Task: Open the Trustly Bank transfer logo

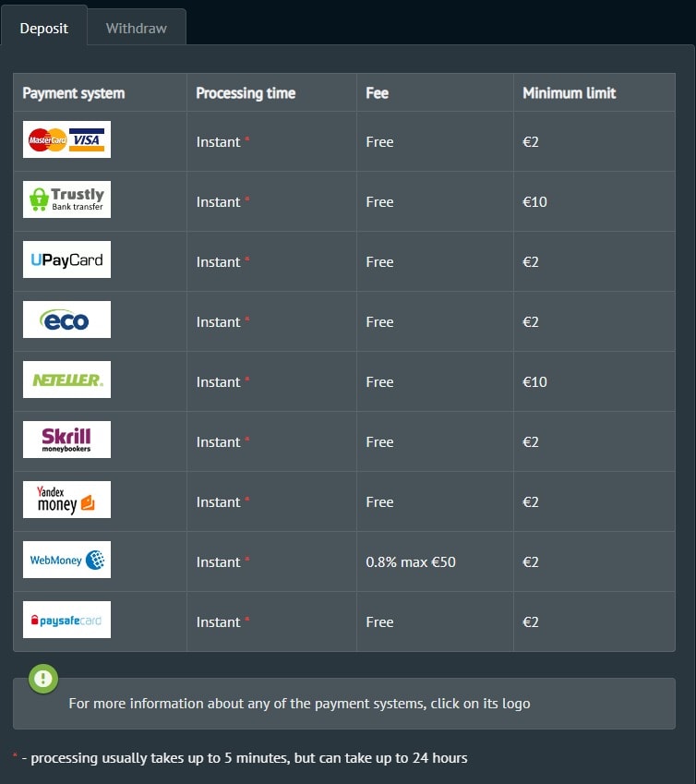Action: (x=67, y=199)
